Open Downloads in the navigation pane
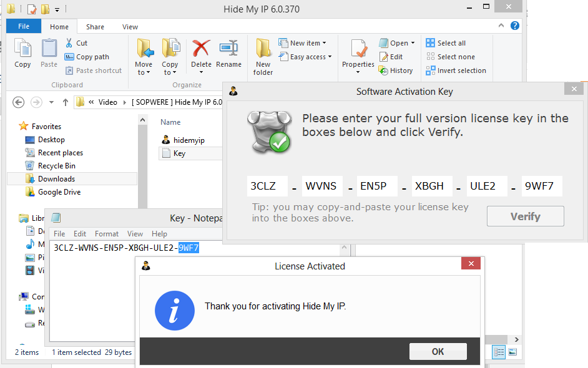 [72, 179]
